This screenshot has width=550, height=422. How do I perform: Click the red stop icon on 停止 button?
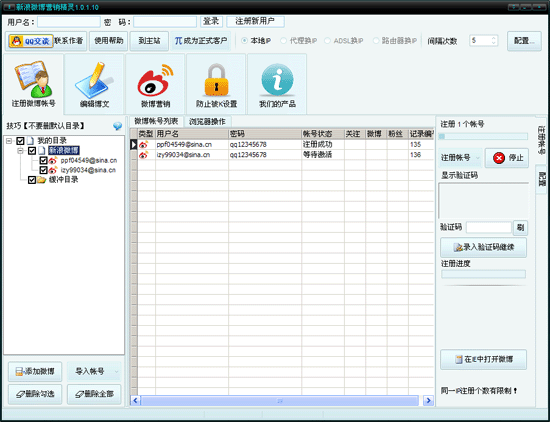coord(498,158)
